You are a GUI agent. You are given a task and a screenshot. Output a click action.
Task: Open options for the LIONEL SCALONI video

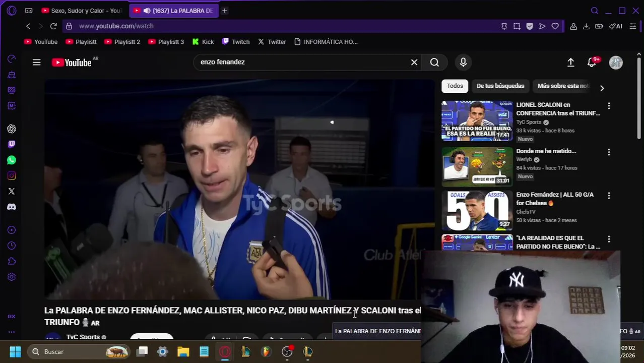coord(609,106)
